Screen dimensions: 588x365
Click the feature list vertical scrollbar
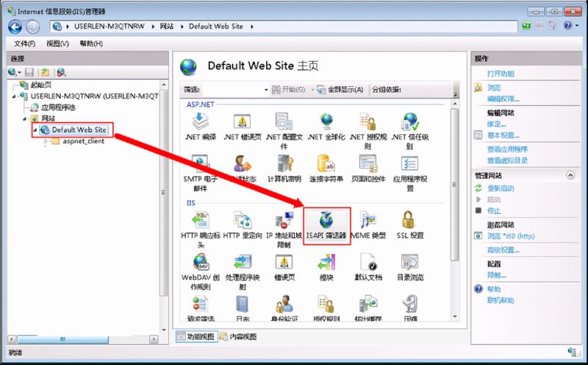(454, 185)
